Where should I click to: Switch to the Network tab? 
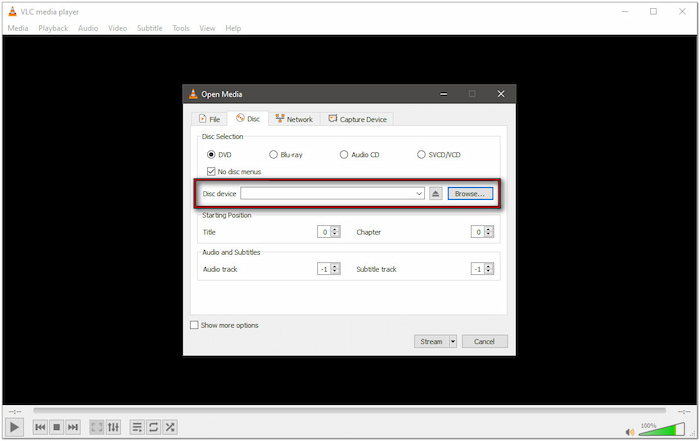click(294, 119)
